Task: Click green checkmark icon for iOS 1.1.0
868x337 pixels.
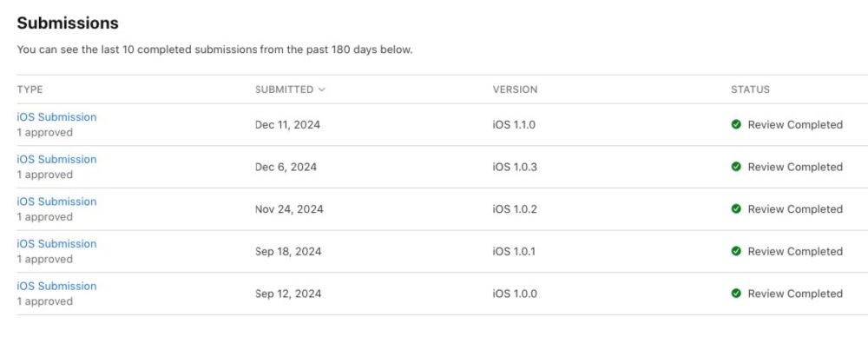Action: pyautogui.click(x=736, y=125)
